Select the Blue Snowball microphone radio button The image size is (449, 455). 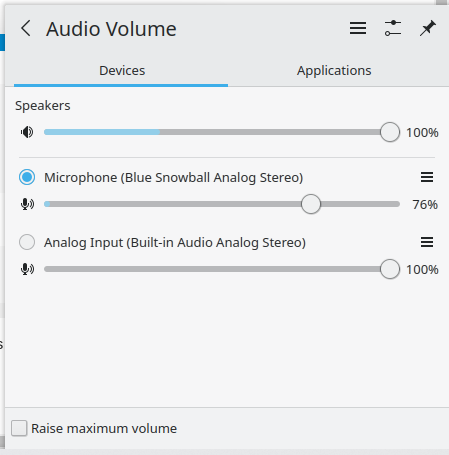point(27,177)
